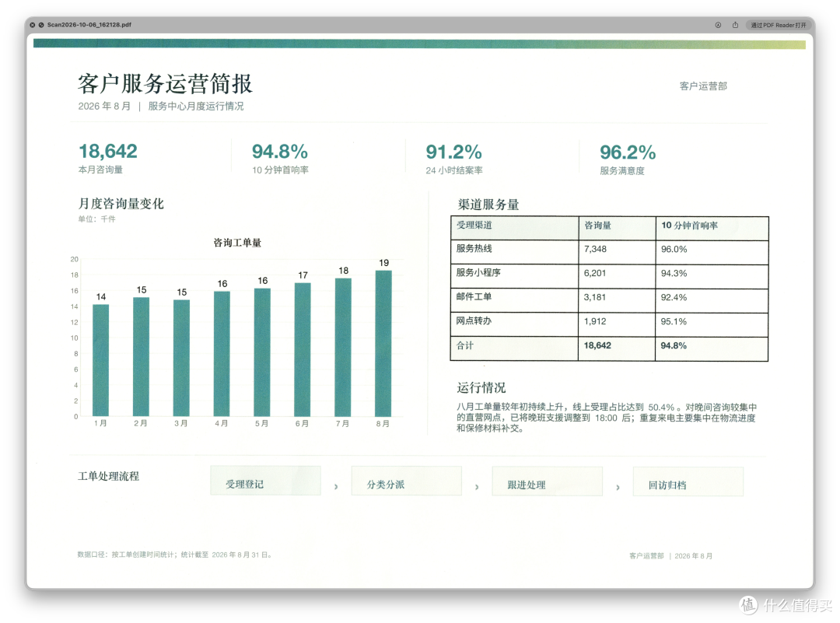840x623 pixels.
Task: Click the large 96.2% KPI figure
Action: pos(628,152)
